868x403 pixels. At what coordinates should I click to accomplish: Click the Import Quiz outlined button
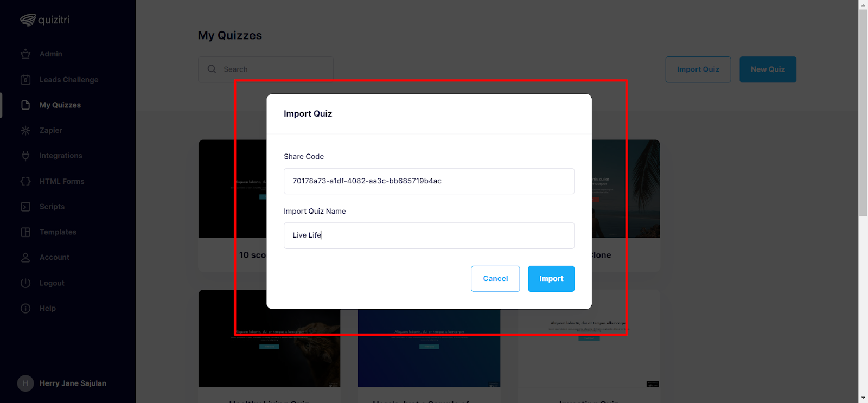click(x=698, y=69)
